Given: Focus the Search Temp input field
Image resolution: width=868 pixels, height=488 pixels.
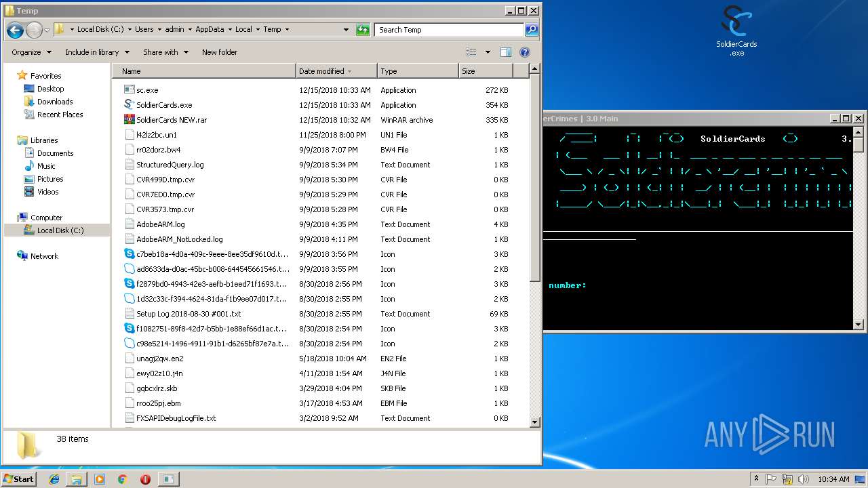Looking at the screenshot, I should 449,30.
